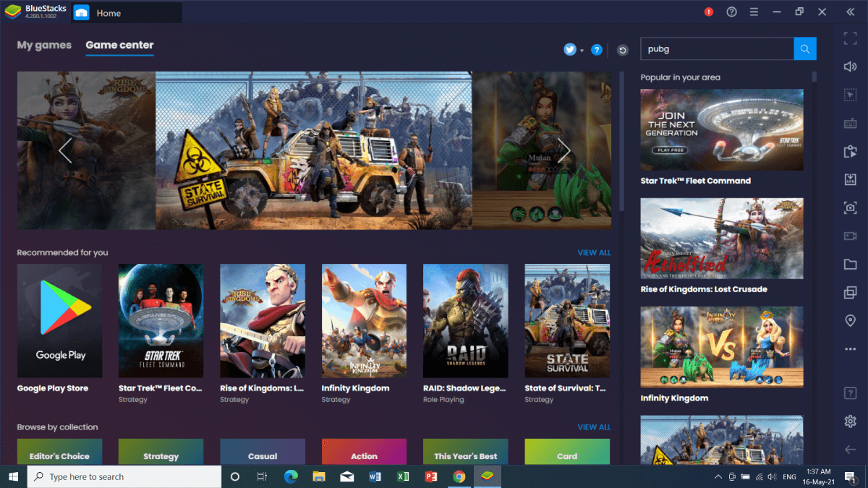
Task: Click the Windows taskbar search box
Action: [x=124, y=476]
